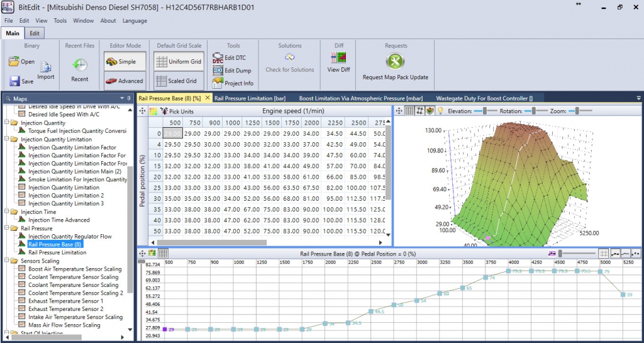
Task: Adjust the Elevation slider
Action: point(485,111)
